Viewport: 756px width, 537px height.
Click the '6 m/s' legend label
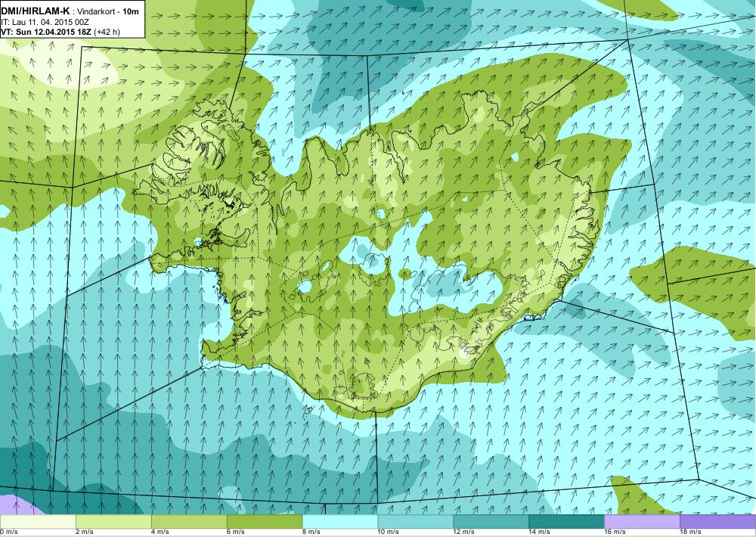236,532
